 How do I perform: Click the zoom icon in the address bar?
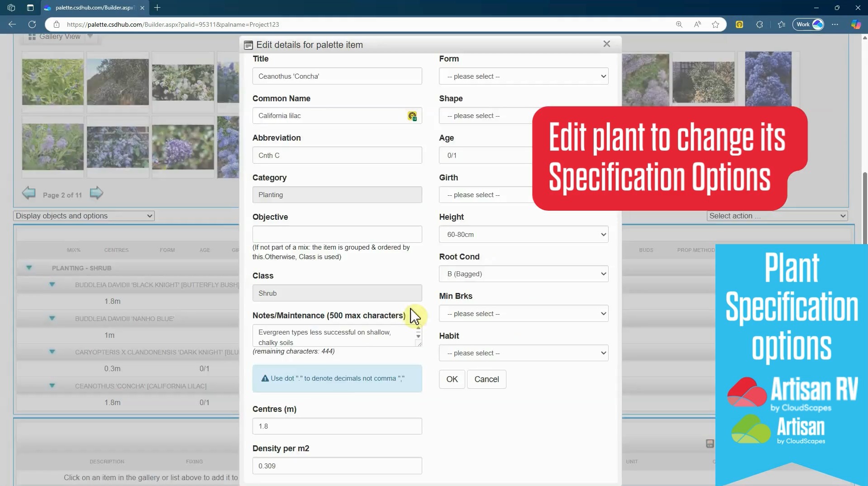pos(680,24)
